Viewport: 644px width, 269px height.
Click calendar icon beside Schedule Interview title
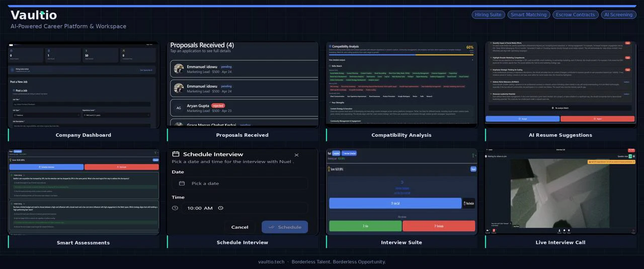pyautogui.click(x=176, y=154)
